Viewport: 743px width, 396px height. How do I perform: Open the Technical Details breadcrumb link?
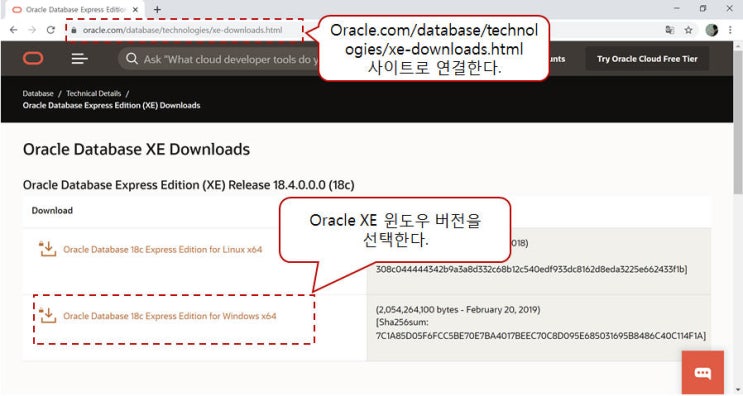click(94, 93)
